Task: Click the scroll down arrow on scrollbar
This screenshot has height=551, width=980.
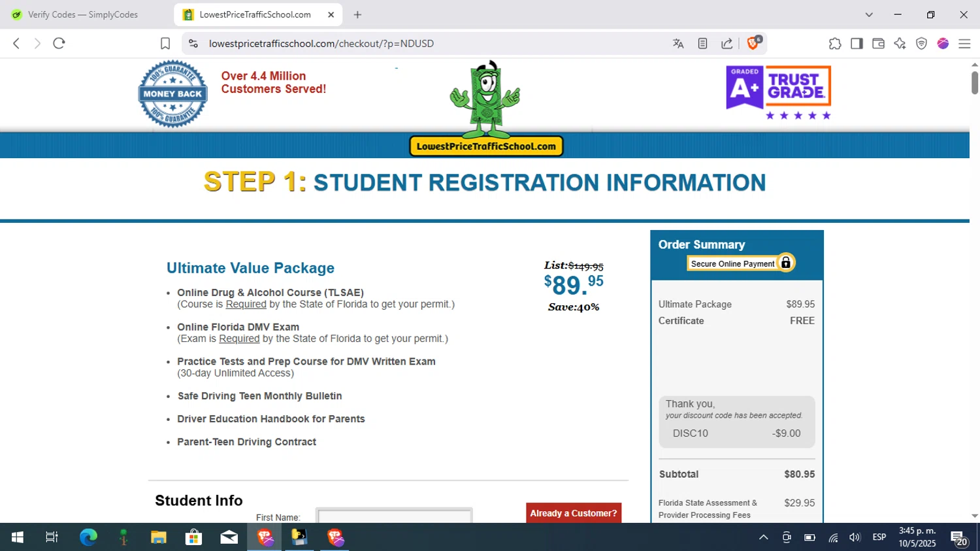Action: (x=975, y=516)
